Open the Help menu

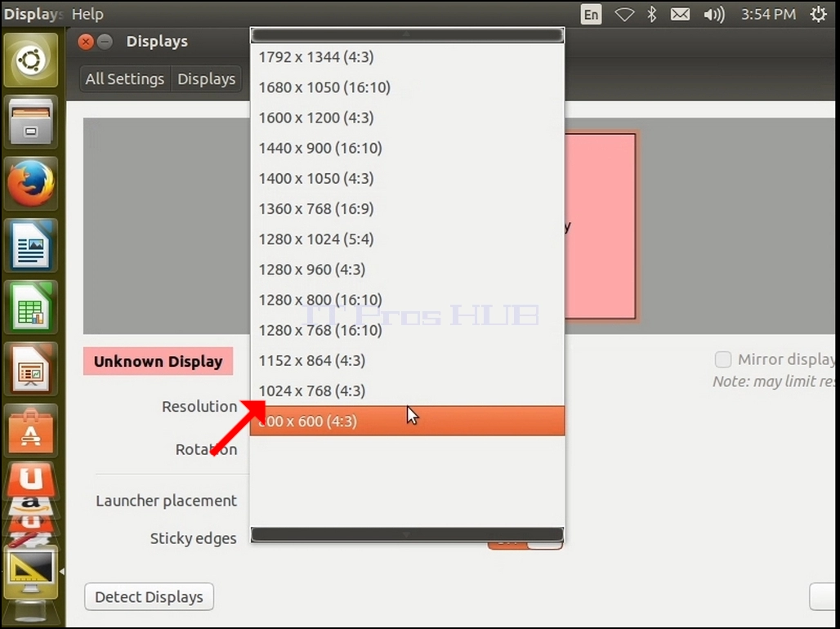(87, 14)
